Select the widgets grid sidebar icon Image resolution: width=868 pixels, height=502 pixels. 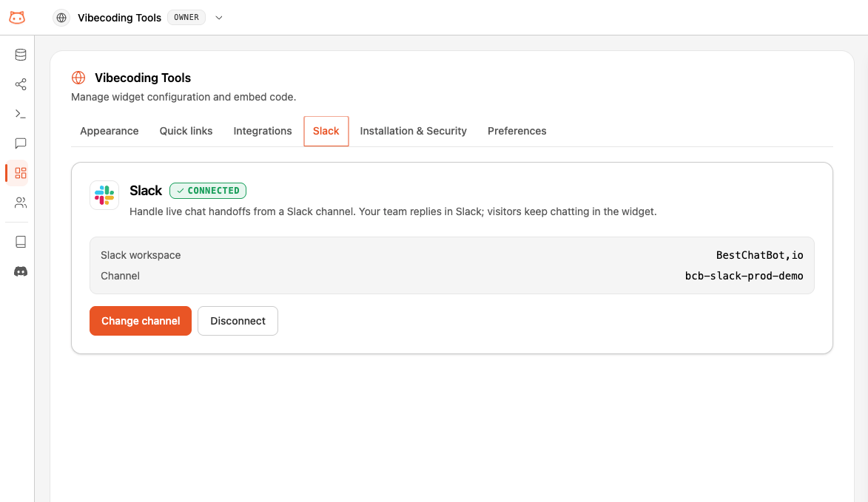(21, 173)
